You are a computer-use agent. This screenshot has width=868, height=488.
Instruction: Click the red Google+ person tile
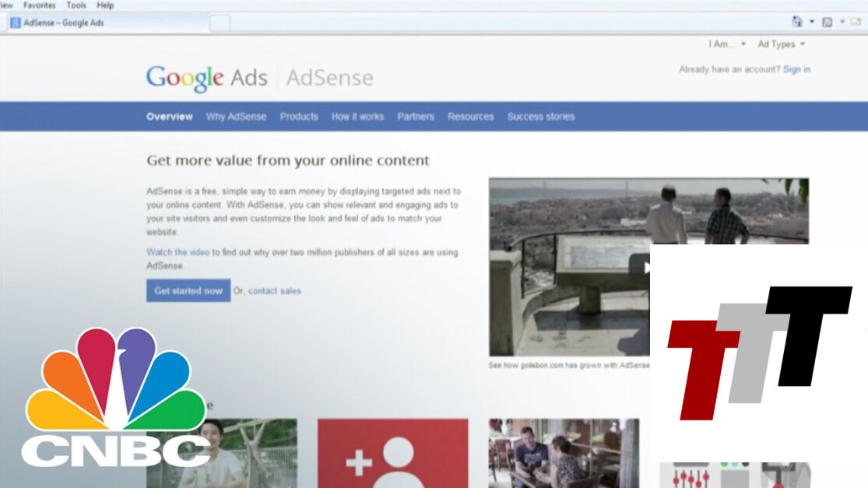click(x=392, y=454)
